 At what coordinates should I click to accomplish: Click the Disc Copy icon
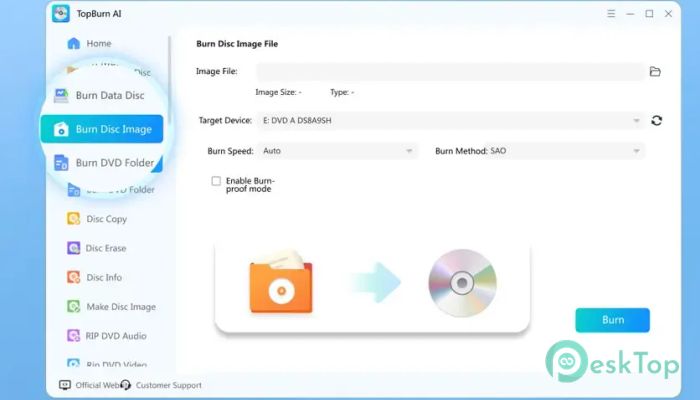(73, 219)
